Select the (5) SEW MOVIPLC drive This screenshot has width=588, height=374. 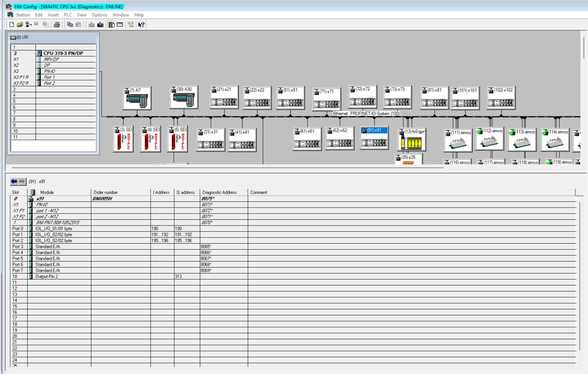[x=177, y=139]
